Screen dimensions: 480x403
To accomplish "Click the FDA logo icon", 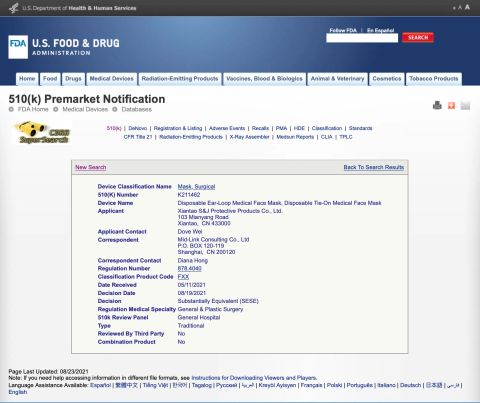I will coord(18,47).
